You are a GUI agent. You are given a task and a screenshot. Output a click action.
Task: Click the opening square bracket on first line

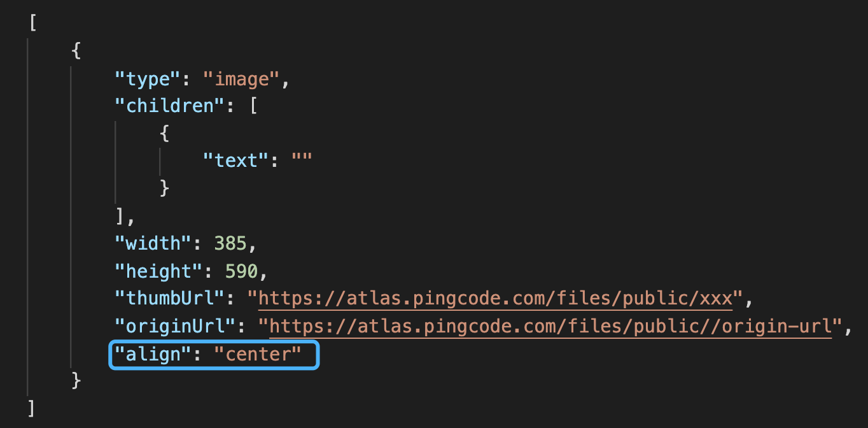(x=32, y=23)
